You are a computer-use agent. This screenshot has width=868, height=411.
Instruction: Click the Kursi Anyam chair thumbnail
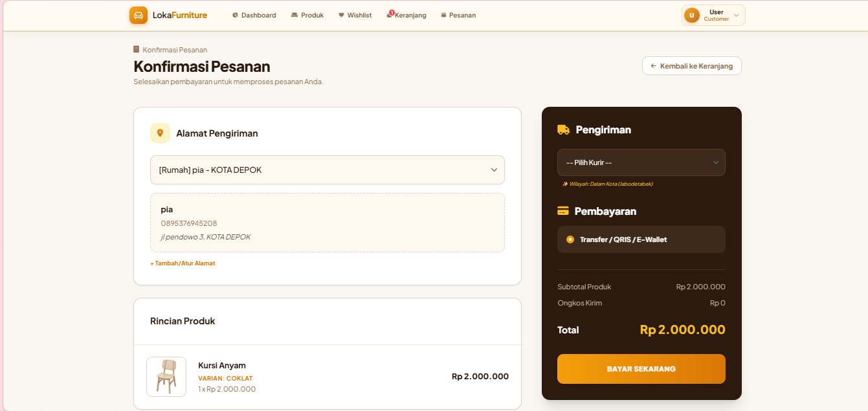[x=166, y=377]
